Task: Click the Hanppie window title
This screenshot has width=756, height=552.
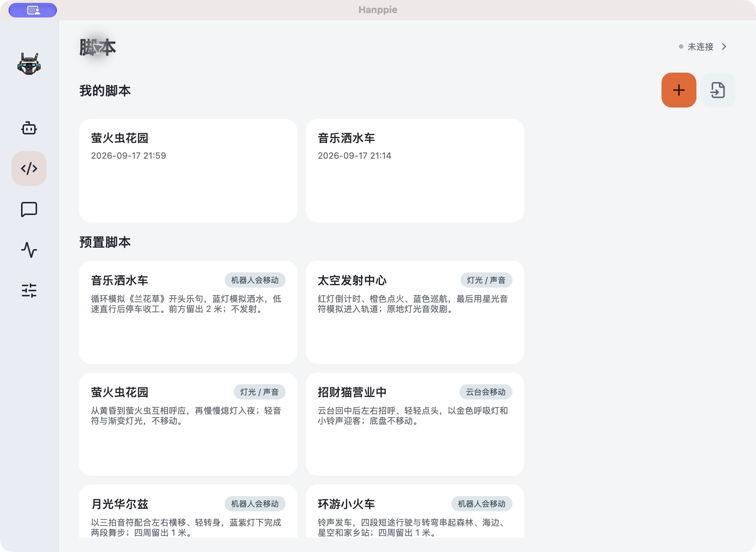Action: tap(378, 10)
